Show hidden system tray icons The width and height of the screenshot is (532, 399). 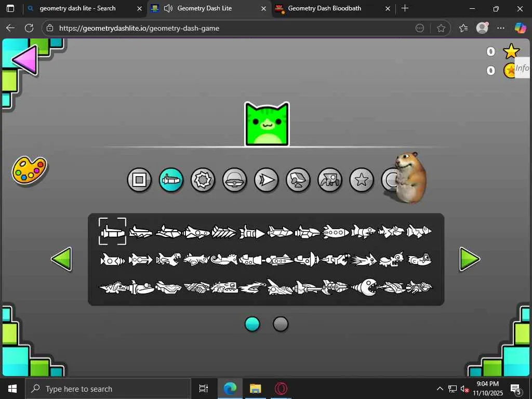click(440, 389)
